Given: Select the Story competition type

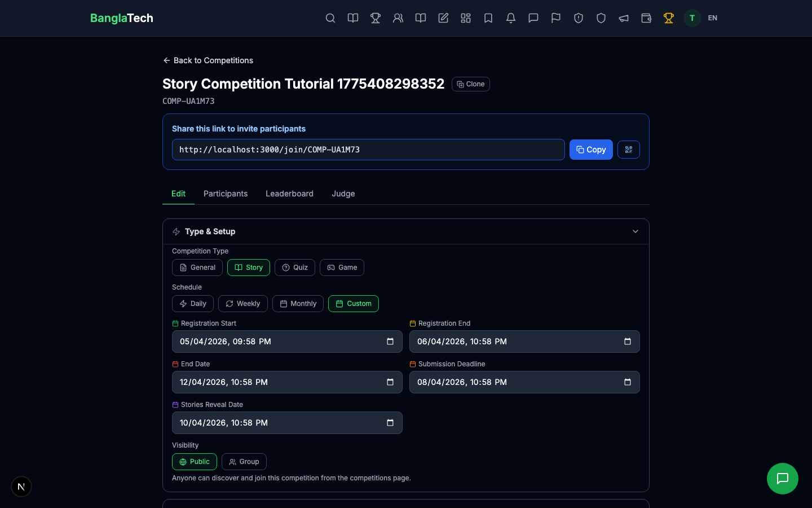Looking at the screenshot, I should (248, 268).
